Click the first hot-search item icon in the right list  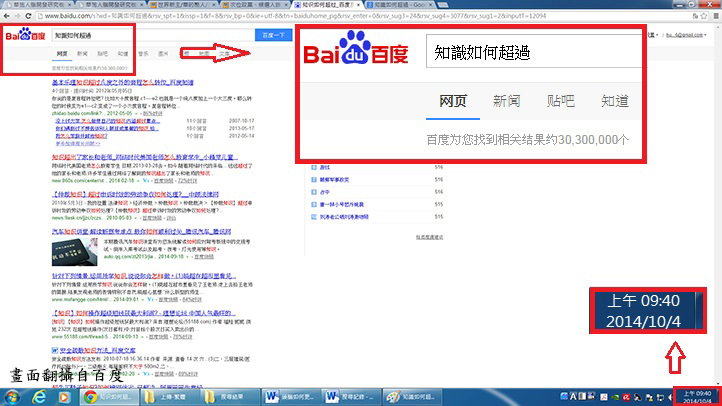pos(314,167)
